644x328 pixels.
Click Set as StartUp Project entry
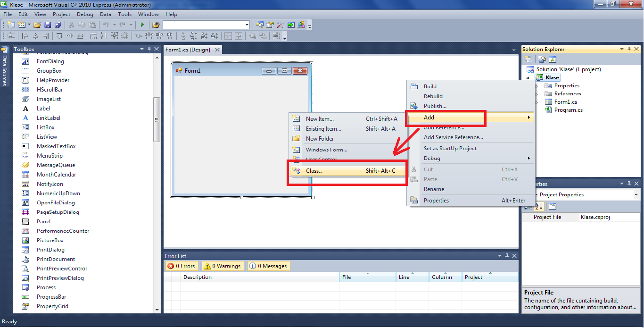pos(471,148)
